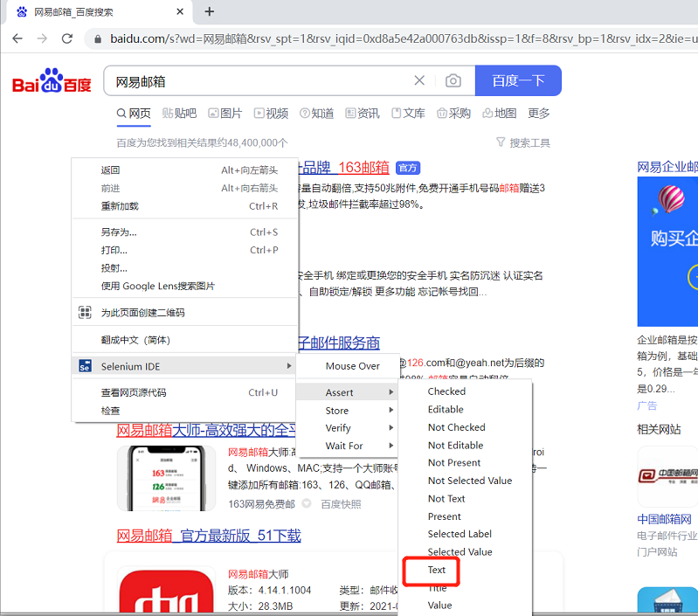Viewport: 698px width, 616px height.
Task: Click the 官方 badge next to 163邮箱
Action: pos(408,168)
